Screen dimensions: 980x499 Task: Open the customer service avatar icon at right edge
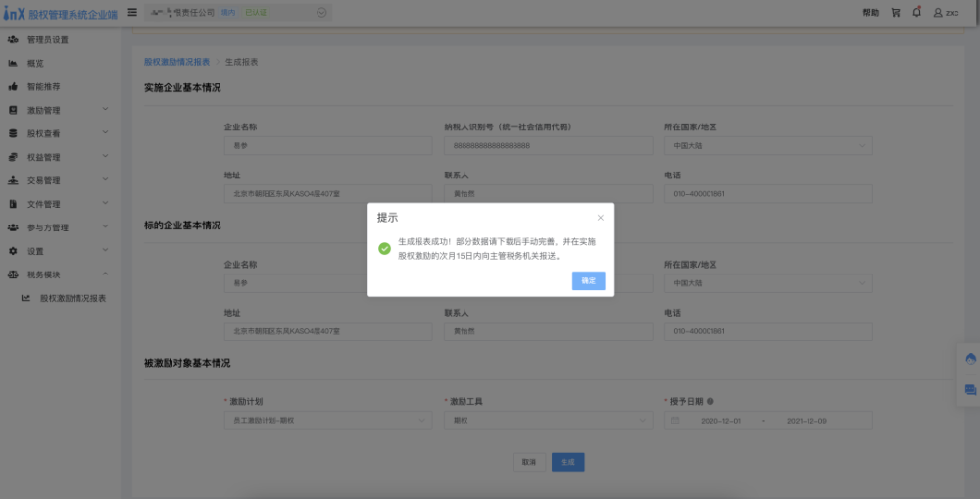pos(970,359)
